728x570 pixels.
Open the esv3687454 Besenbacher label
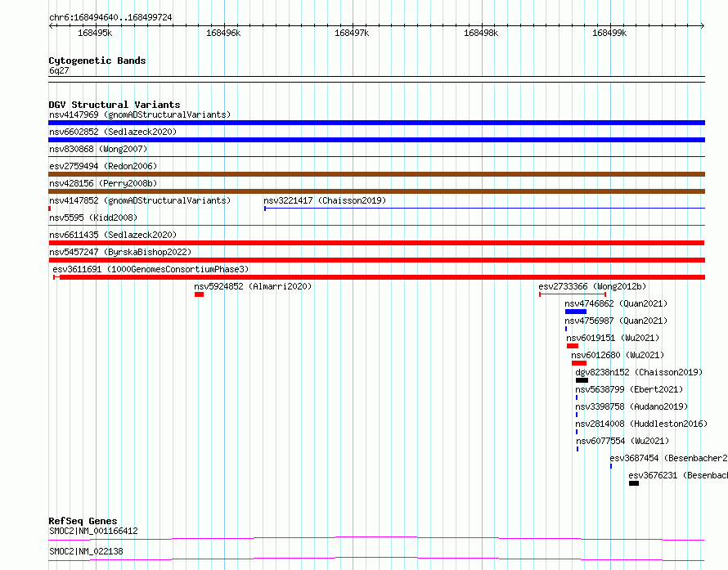[x=668, y=458]
